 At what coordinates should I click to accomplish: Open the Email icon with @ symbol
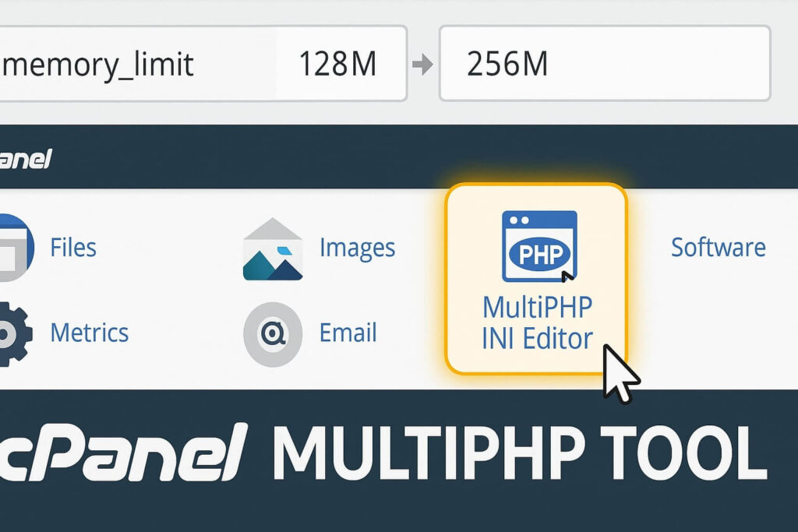pyautogui.click(x=273, y=333)
